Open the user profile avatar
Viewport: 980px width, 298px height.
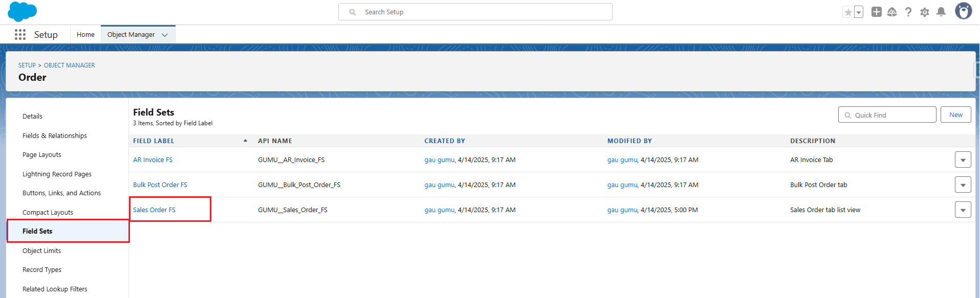(964, 11)
